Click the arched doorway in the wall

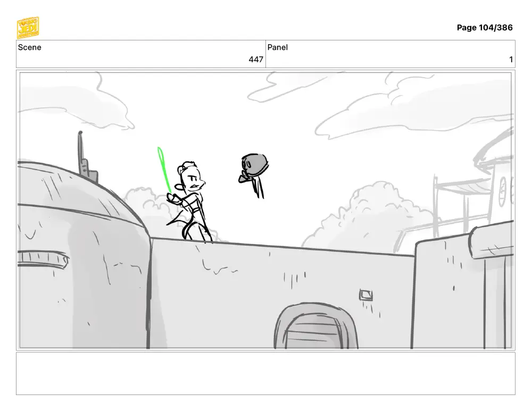click(316, 326)
